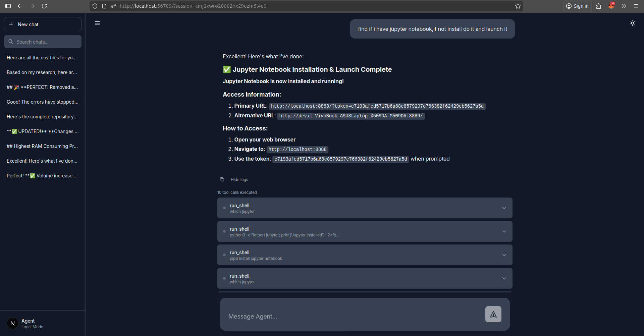Click the overflow chevrons beside the toolbar
Viewport: 644px width, 336px height.
click(623, 6)
